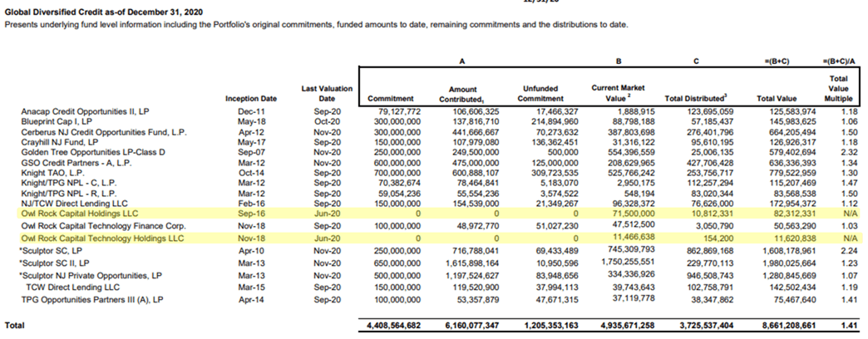Image resolution: width=868 pixels, height=339 pixels.
Task: Click total contributed value 6,160,077,347
Action: pyautogui.click(x=472, y=326)
